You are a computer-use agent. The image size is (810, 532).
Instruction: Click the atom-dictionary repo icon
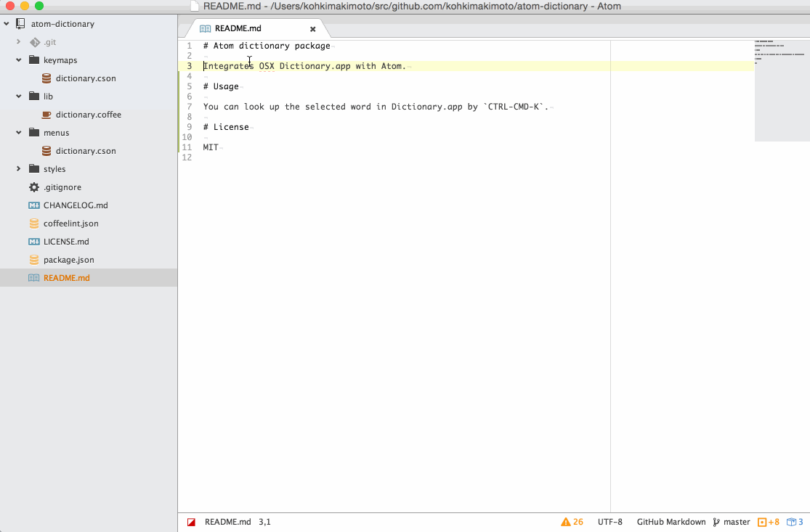point(20,24)
